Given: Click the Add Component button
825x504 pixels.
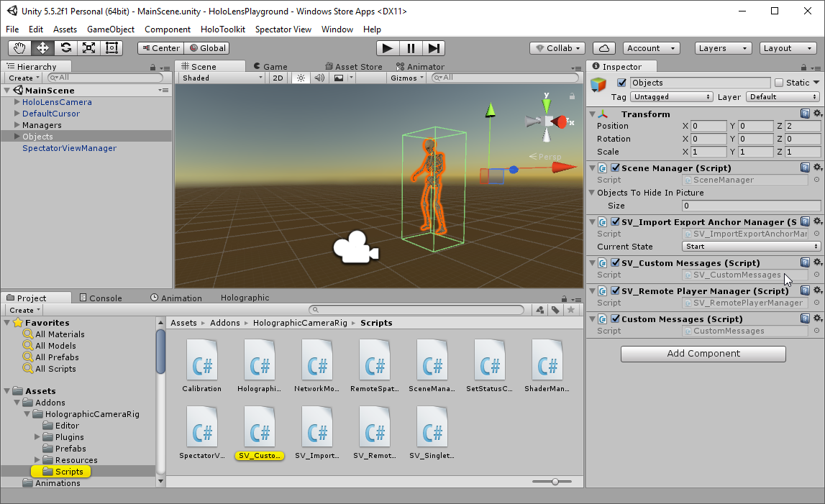Looking at the screenshot, I should point(703,354).
